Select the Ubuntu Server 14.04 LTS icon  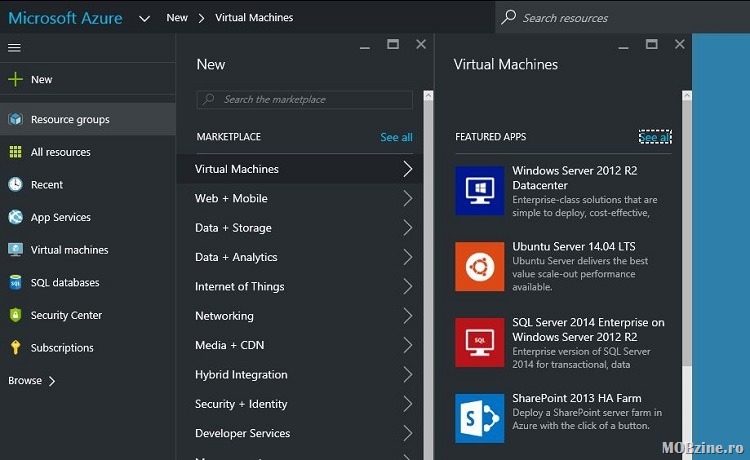click(x=480, y=267)
